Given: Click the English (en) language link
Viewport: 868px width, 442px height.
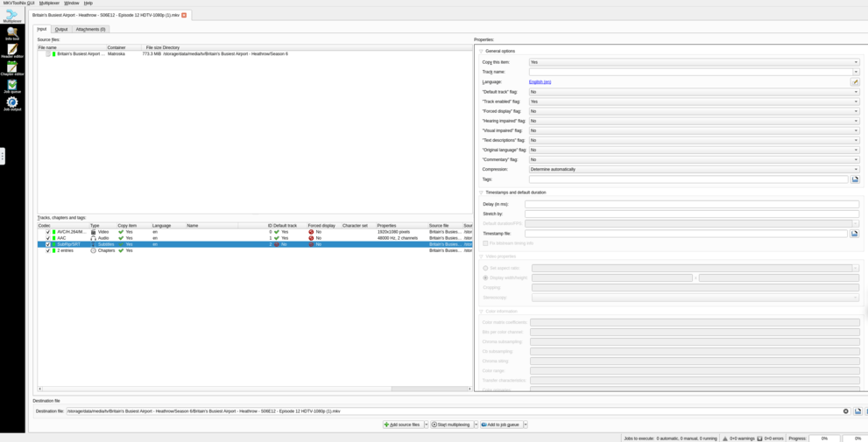Looking at the screenshot, I should (540, 82).
